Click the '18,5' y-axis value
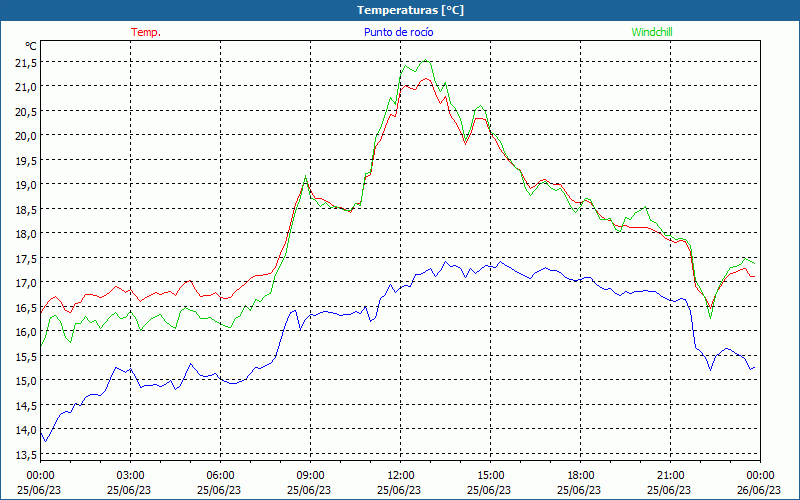 (x=27, y=209)
